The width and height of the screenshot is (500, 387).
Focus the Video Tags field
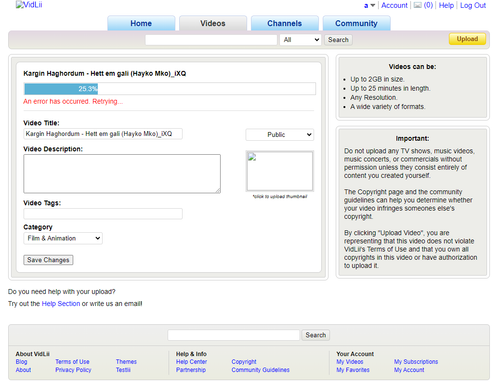(103, 214)
